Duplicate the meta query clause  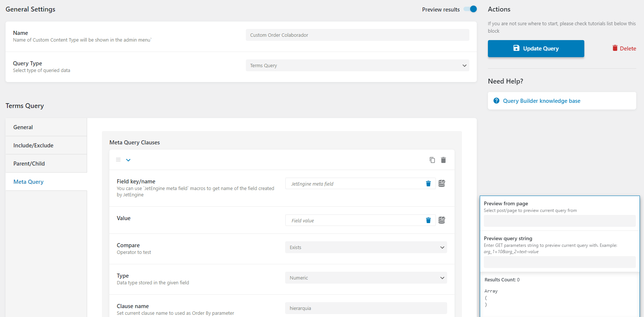(x=432, y=160)
